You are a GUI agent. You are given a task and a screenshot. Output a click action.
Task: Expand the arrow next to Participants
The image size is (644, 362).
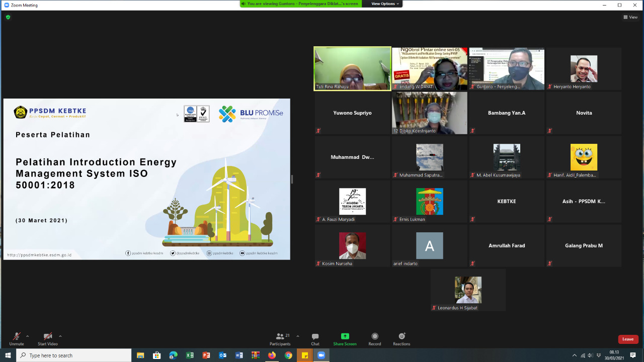[297, 336]
